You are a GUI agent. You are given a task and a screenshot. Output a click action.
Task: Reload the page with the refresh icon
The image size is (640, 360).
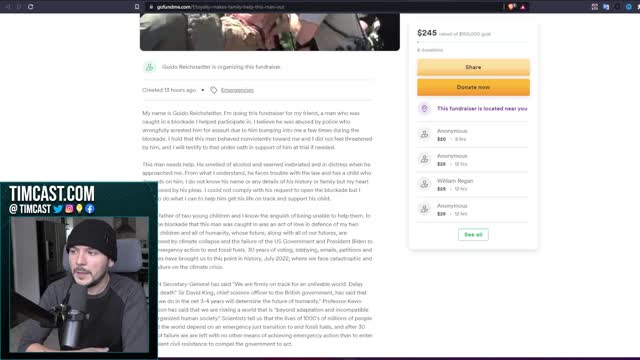pyautogui.click(x=31, y=7)
